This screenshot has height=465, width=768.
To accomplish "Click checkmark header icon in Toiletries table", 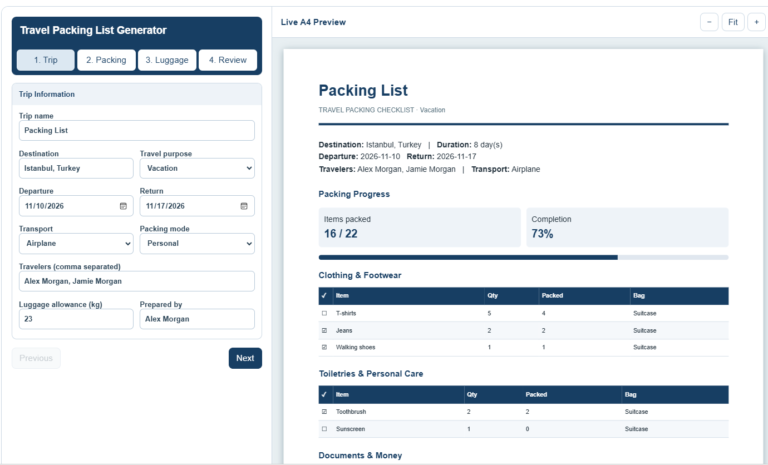I will [x=324, y=394].
